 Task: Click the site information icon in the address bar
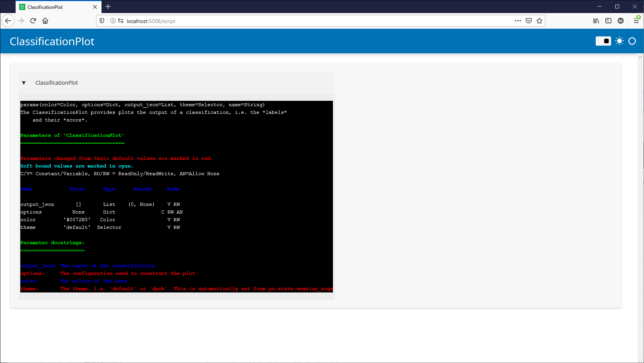tap(113, 21)
